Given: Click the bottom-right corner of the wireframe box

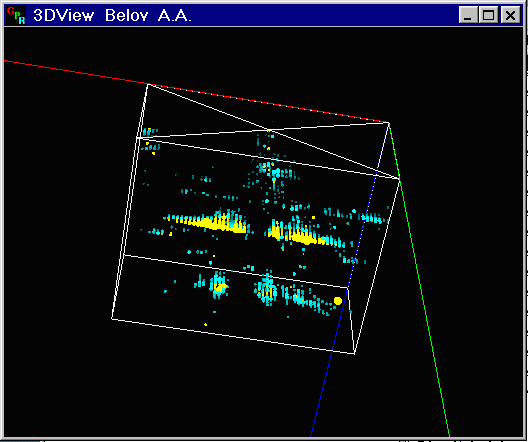Looking at the screenshot, I should coord(354,354).
